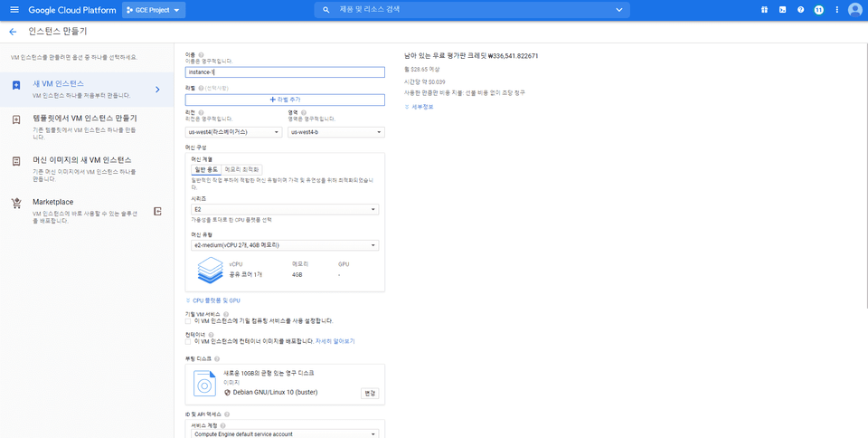View the notifications badge showing 11
The height and width of the screenshot is (438, 868).
tap(819, 10)
